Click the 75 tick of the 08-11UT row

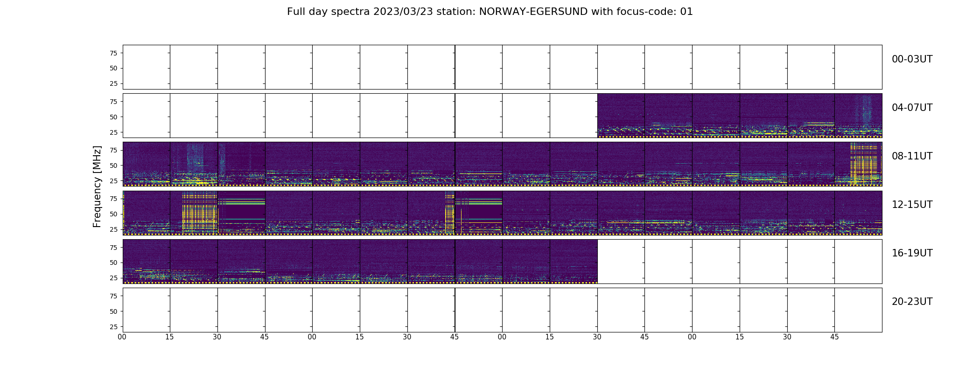113,150
